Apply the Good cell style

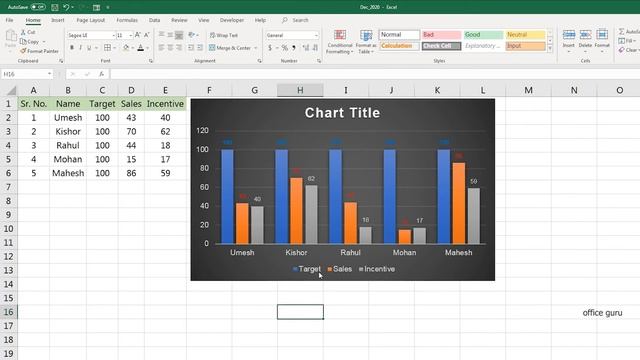(483, 35)
